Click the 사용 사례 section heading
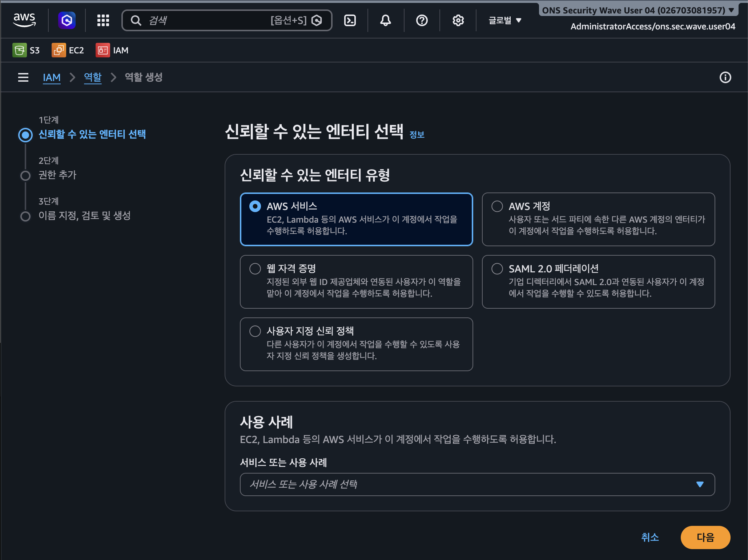The image size is (748, 560). coord(266,422)
